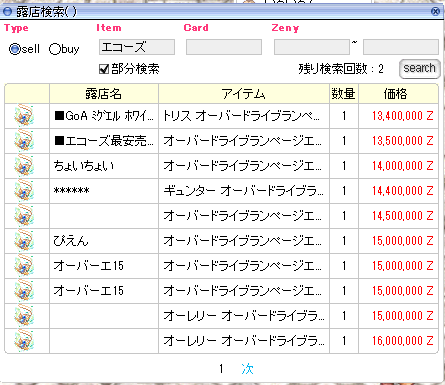Screen dimensions: 445x385
Task: Click the round icon left of 露店検索 title
Action: click(7, 12)
